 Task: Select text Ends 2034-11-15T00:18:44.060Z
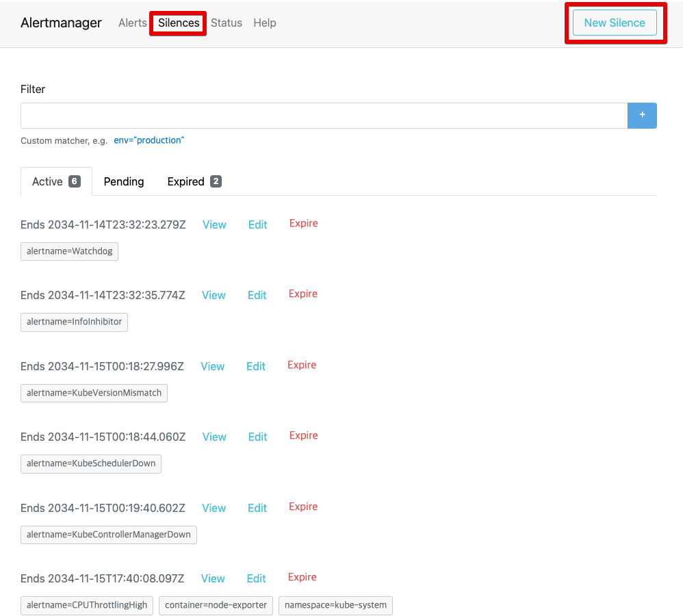103,437
